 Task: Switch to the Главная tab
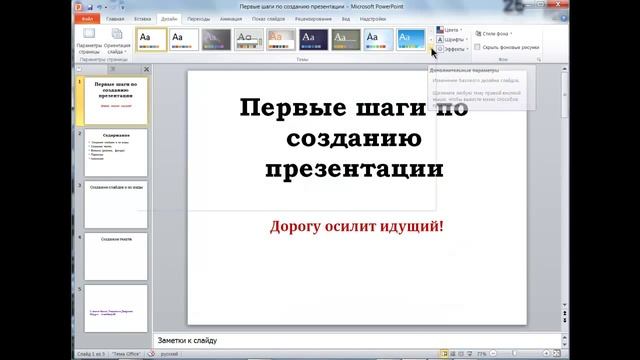click(115, 19)
